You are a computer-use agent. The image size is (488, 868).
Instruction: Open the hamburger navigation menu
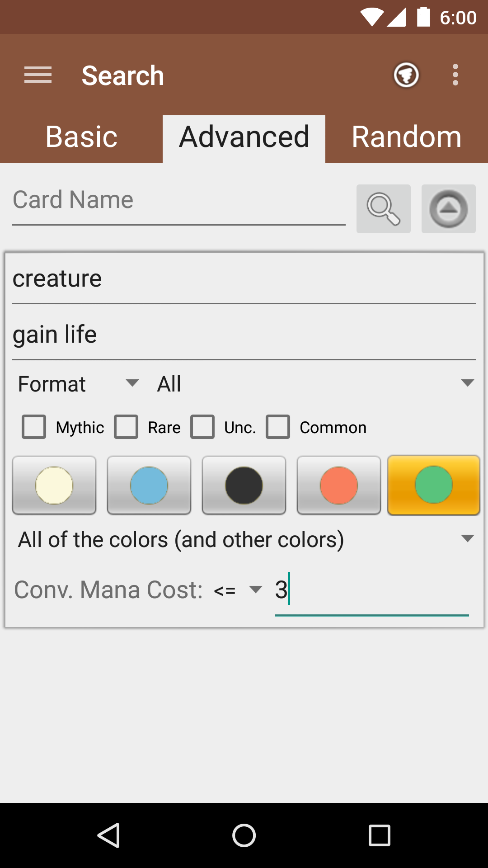(38, 75)
